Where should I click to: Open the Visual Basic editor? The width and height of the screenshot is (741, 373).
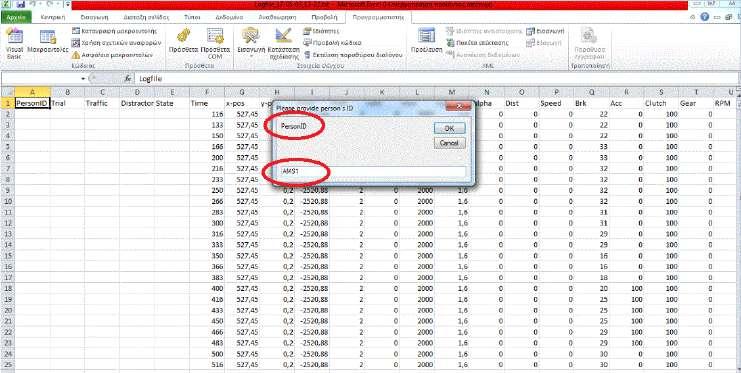pos(14,44)
